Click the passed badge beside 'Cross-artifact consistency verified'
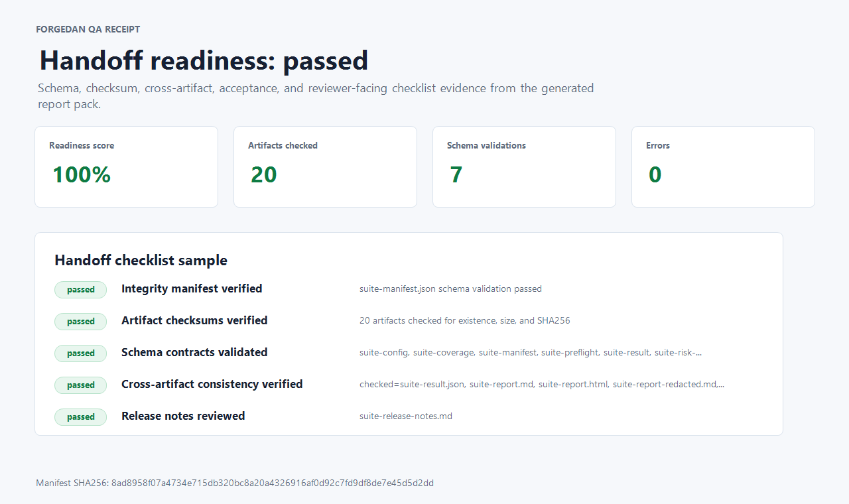The height and width of the screenshot is (504, 849). click(x=80, y=385)
